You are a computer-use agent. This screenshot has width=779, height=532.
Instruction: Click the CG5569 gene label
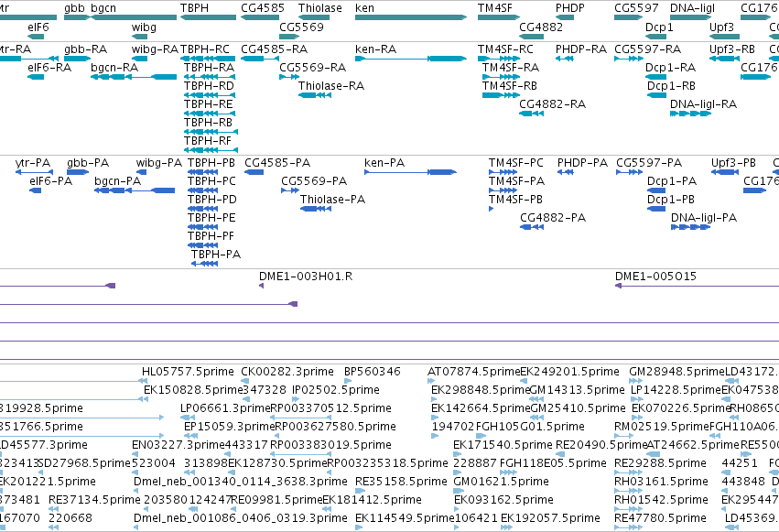point(301,27)
